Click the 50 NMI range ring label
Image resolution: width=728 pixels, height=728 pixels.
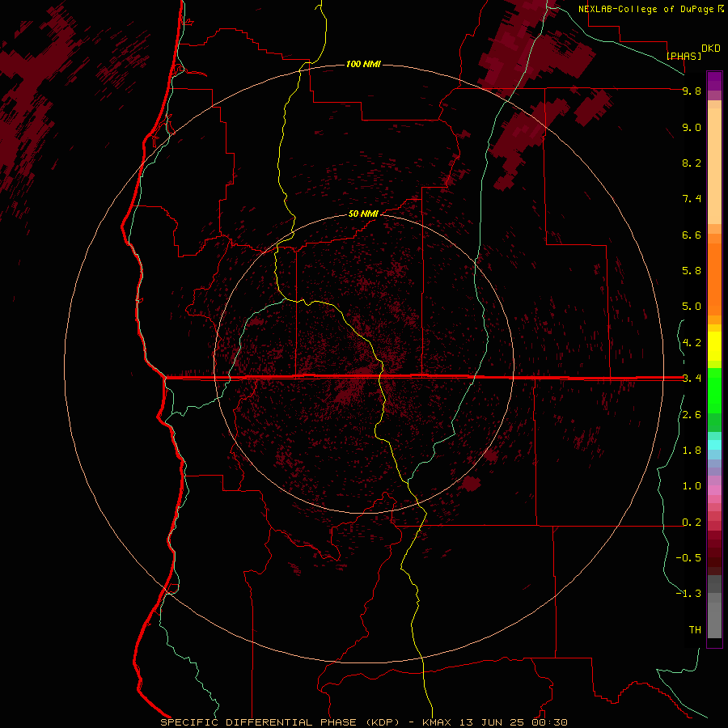coord(363,214)
